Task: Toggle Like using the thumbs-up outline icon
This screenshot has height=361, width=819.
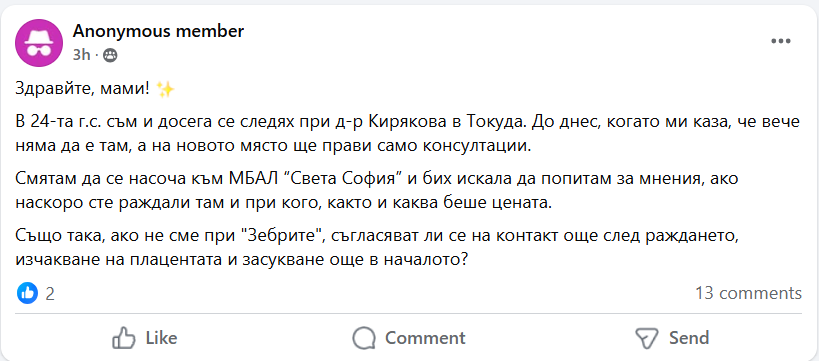Action: point(124,337)
